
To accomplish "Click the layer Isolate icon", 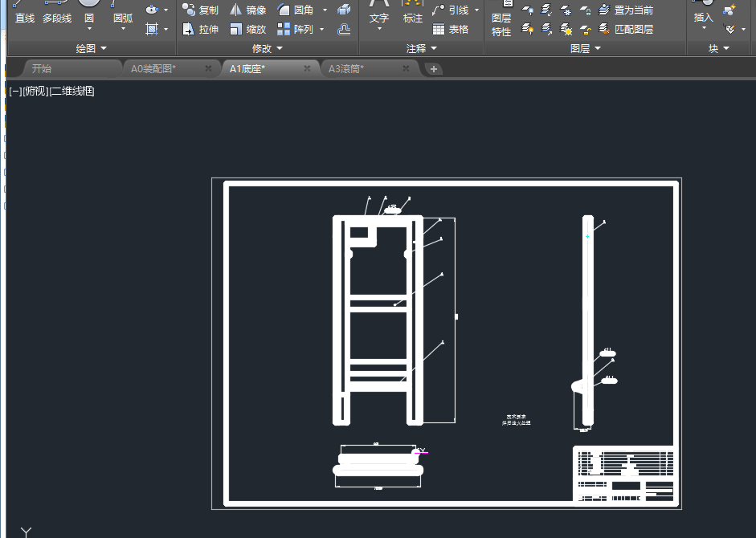I will coord(547,10).
